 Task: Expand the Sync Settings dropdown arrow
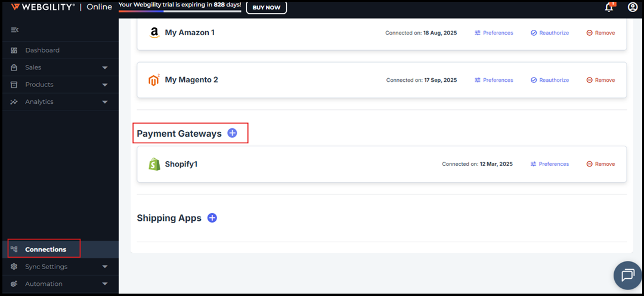[105, 267]
